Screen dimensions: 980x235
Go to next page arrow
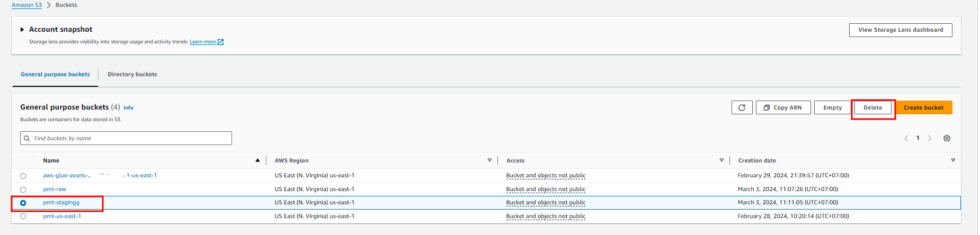(x=930, y=138)
